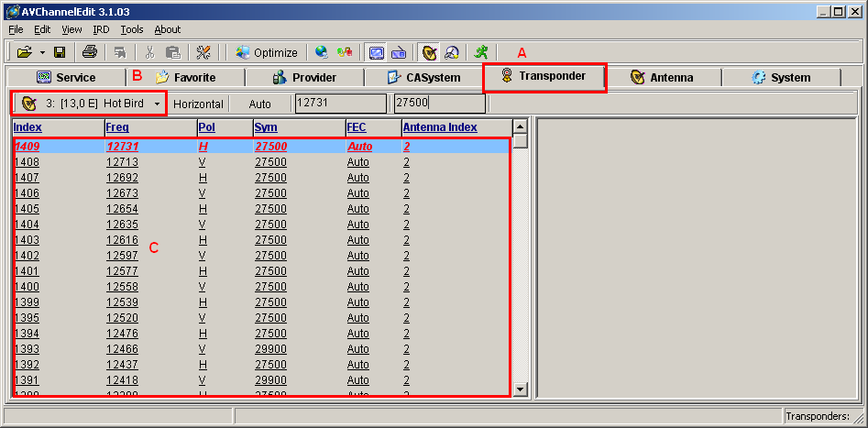The image size is (868, 428).
Task: Switch to the System tab
Action: click(782, 78)
